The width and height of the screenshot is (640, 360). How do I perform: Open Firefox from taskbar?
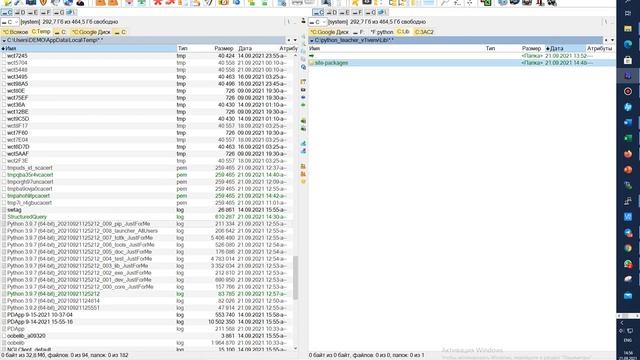(x=628, y=154)
